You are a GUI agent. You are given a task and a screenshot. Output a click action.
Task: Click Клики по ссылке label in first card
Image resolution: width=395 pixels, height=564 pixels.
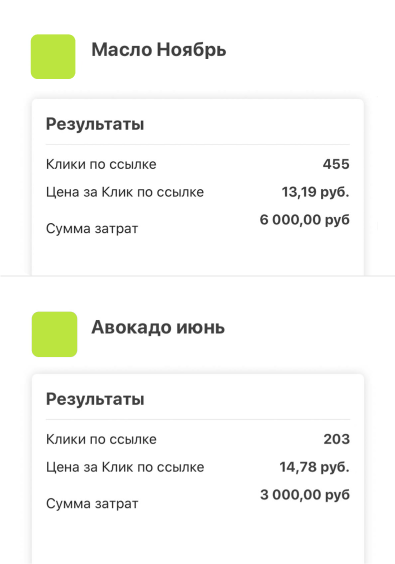[x=101, y=164]
